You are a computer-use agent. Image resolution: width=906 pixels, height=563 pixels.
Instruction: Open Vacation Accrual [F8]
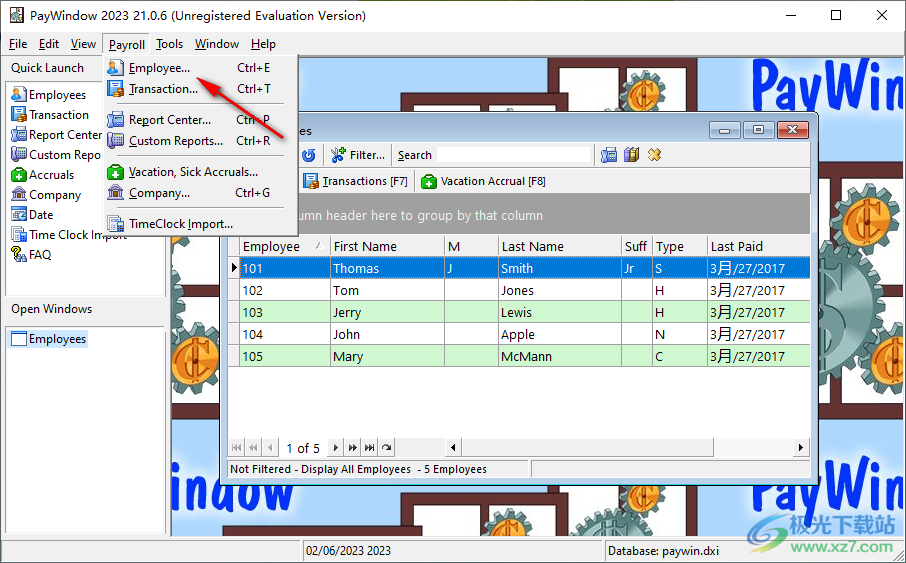(483, 181)
